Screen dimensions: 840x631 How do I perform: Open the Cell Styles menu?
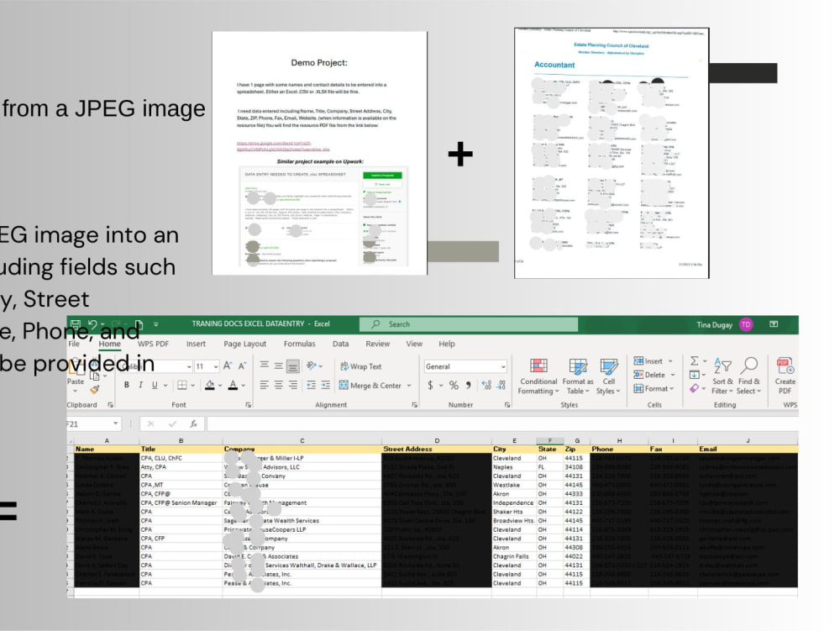pyautogui.click(x=608, y=376)
